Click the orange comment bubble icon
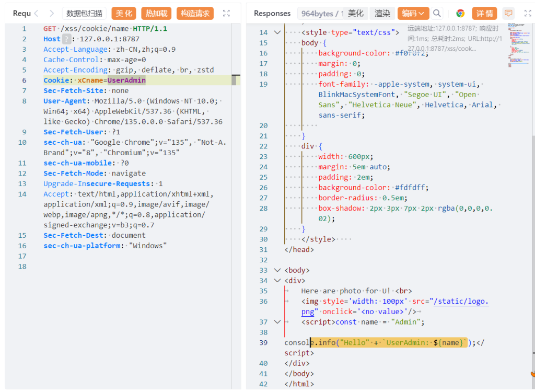The image size is (535, 392). click(x=508, y=14)
